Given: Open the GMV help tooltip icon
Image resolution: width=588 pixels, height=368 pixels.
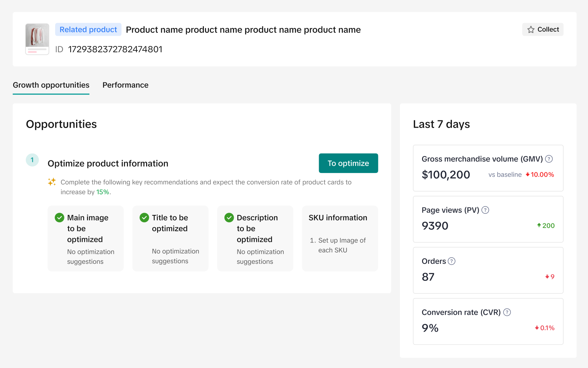Looking at the screenshot, I should click(x=549, y=159).
